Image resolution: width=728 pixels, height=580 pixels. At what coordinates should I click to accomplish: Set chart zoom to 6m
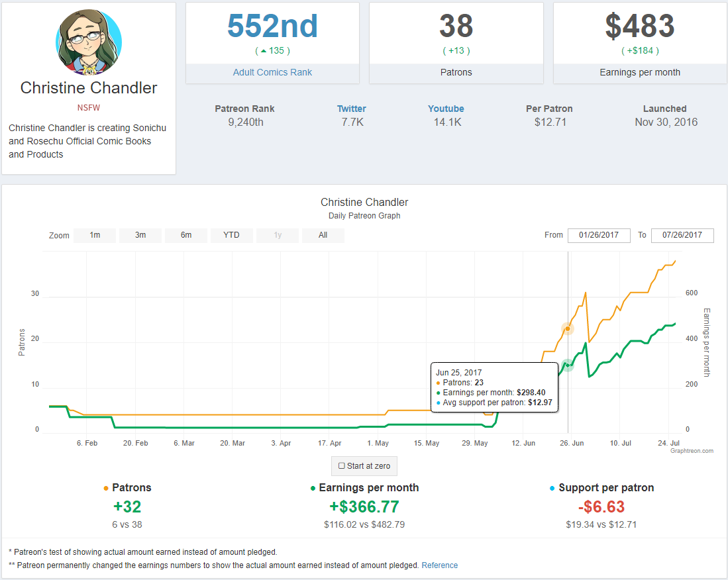pyautogui.click(x=186, y=235)
